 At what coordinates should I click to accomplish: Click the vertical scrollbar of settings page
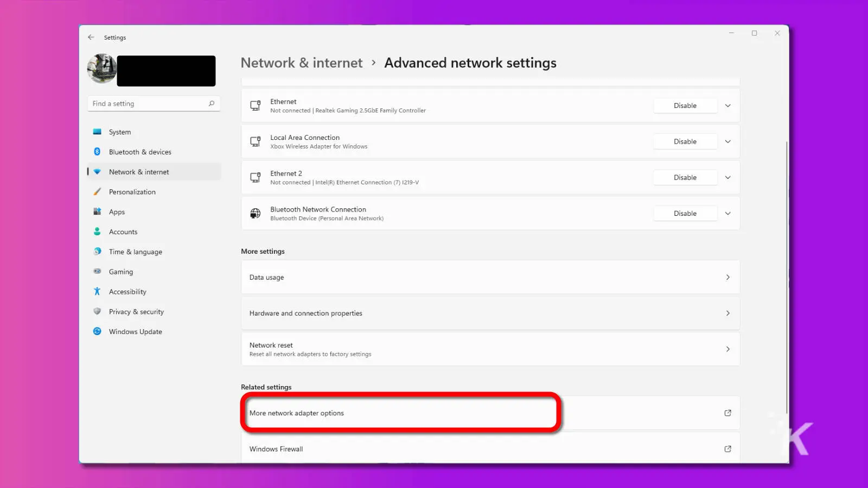click(x=787, y=277)
